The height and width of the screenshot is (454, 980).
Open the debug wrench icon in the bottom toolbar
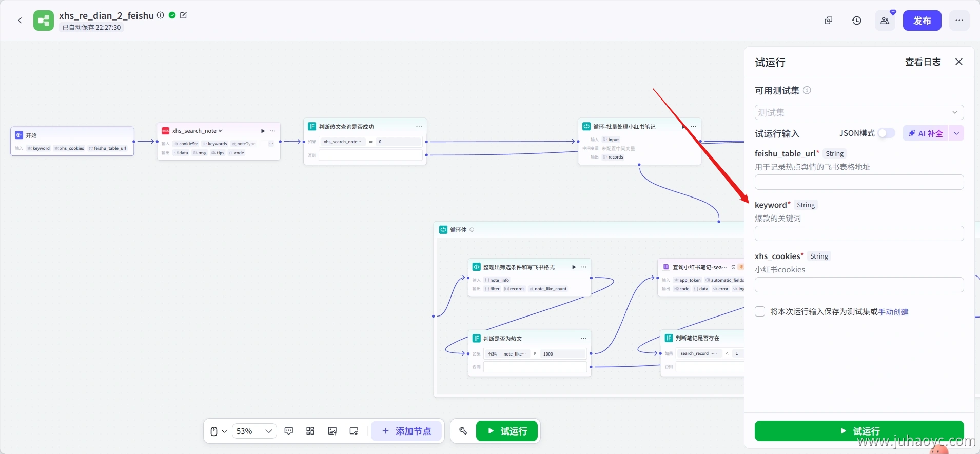463,431
